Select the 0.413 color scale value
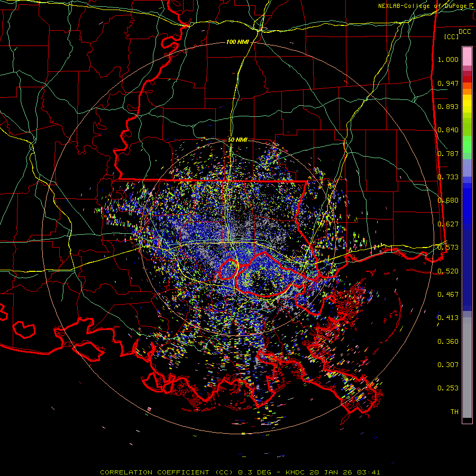 point(448,318)
